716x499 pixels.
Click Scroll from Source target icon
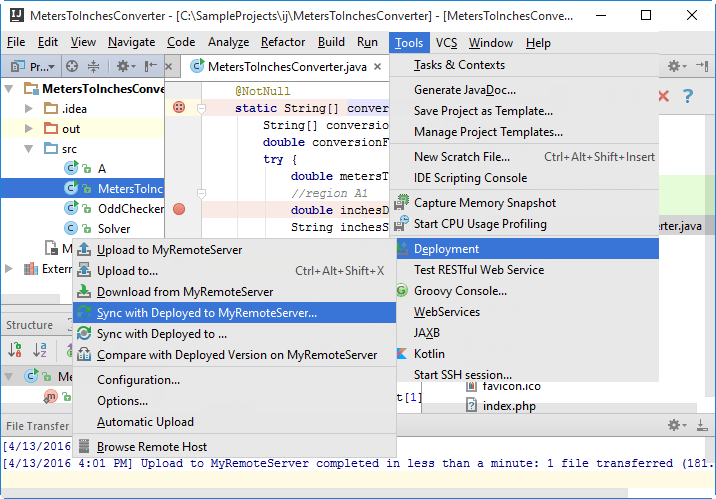(x=72, y=67)
